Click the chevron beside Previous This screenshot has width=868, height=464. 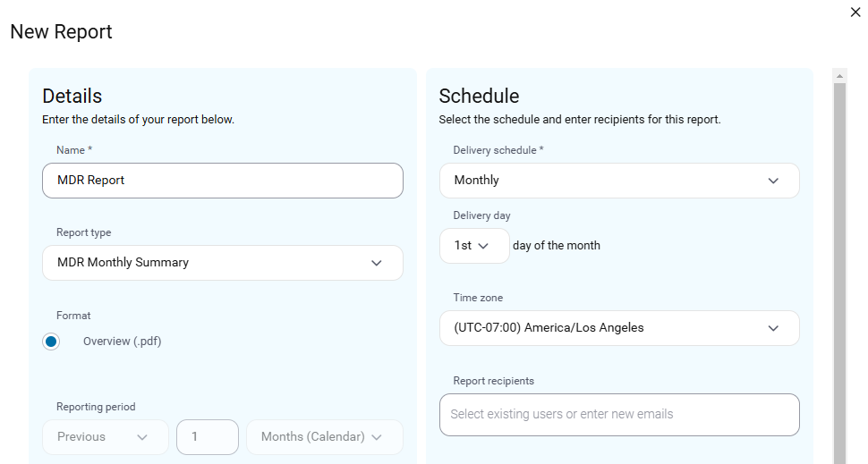click(142, 437)
